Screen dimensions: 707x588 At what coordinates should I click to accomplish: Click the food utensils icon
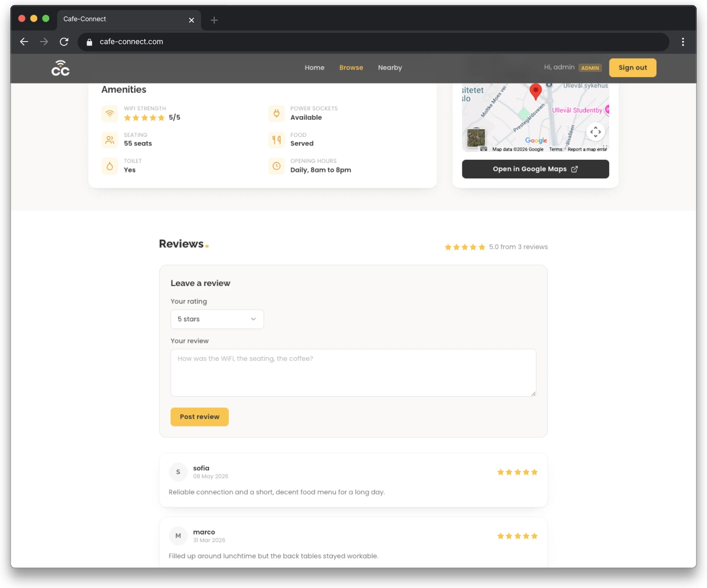click(276, 140)
